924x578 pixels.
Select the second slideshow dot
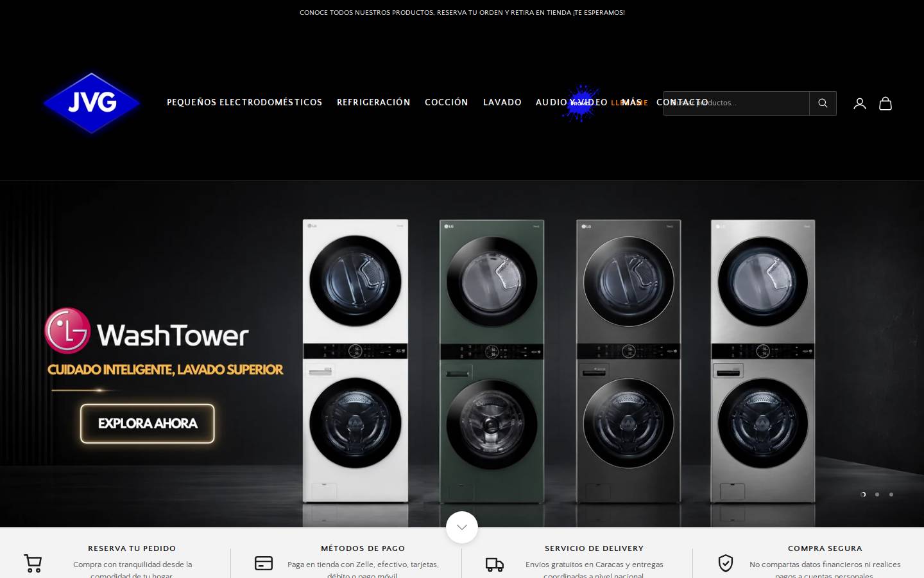pos(877,495)
